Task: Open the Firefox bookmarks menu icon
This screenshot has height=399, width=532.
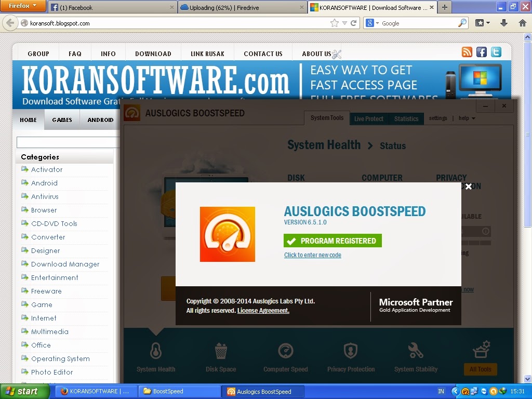Action: [x=480, y=23]
